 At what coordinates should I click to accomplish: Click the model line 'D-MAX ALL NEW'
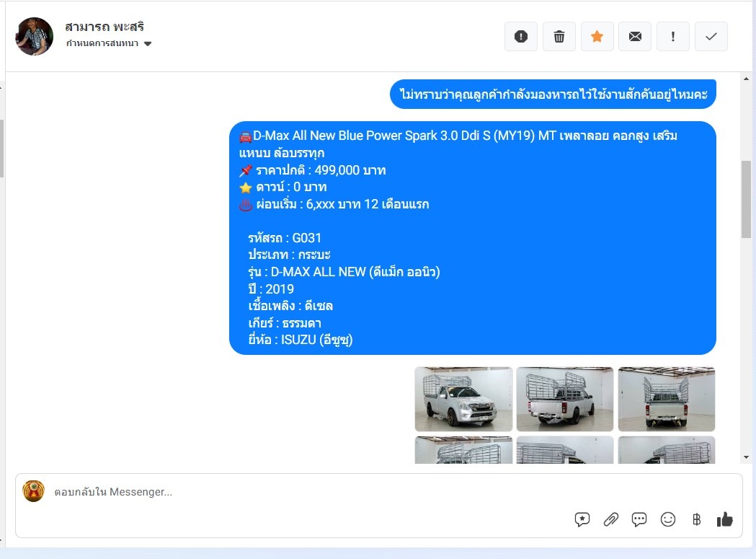click(344, 272)
